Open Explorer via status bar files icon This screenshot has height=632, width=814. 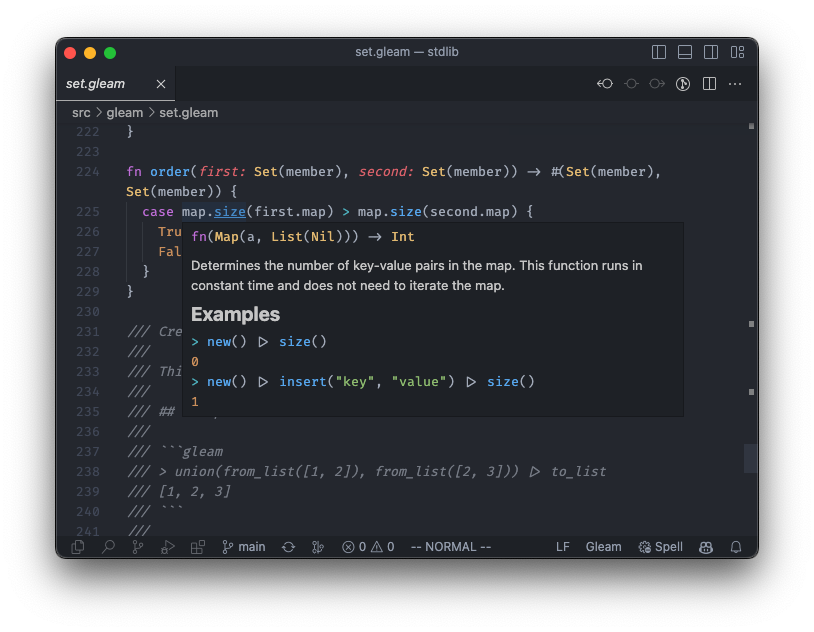click(x=77, y=547)
